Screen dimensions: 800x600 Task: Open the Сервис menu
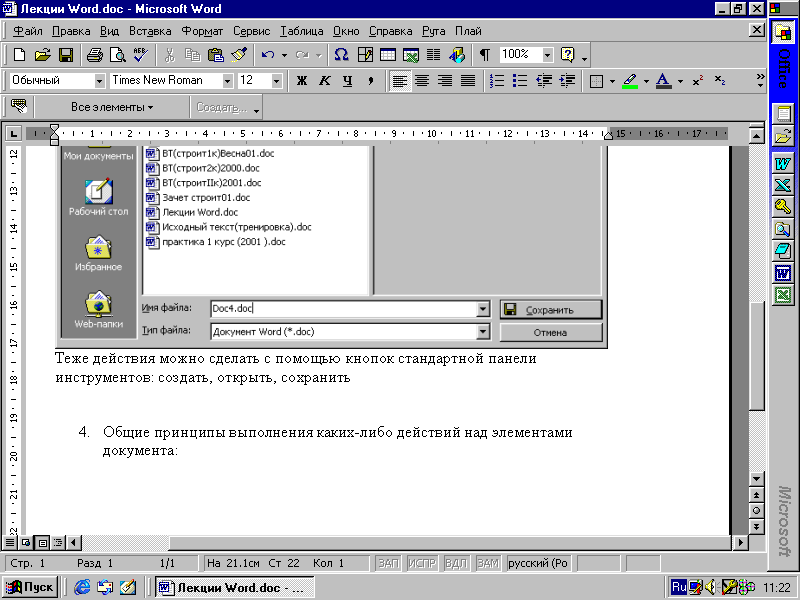tap(252, 31)
